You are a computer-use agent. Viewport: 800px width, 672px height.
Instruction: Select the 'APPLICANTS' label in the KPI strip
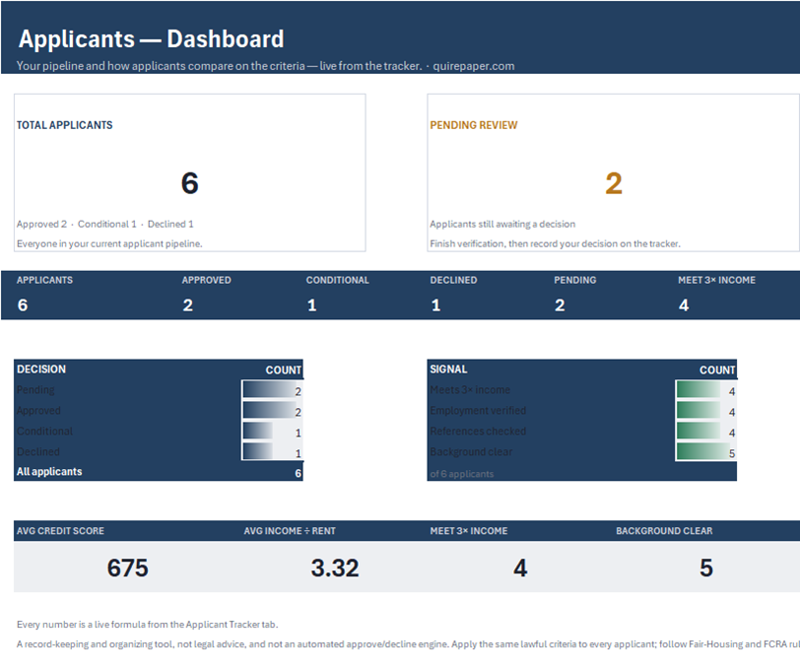coord(44,280)
